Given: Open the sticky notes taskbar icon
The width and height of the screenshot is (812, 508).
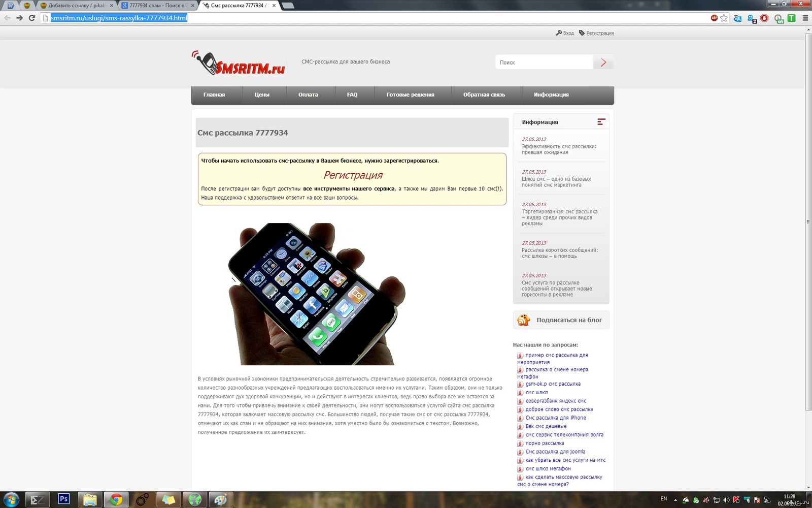Looking at the screenshot, I should coord(168,500).
